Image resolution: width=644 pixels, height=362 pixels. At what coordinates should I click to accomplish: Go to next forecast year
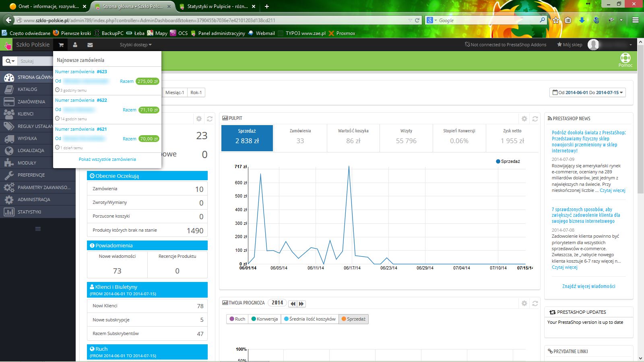[x=301, y=304]
